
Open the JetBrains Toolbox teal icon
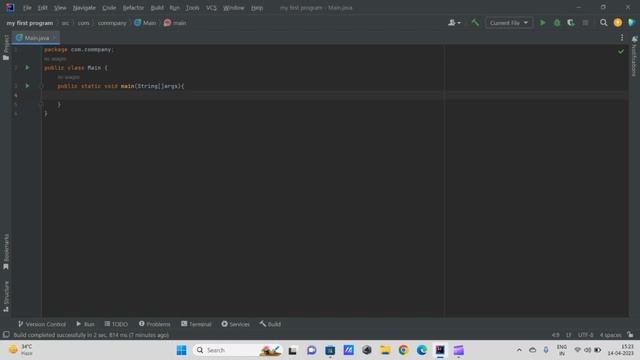pyautogui.click(x=632, y=23)
